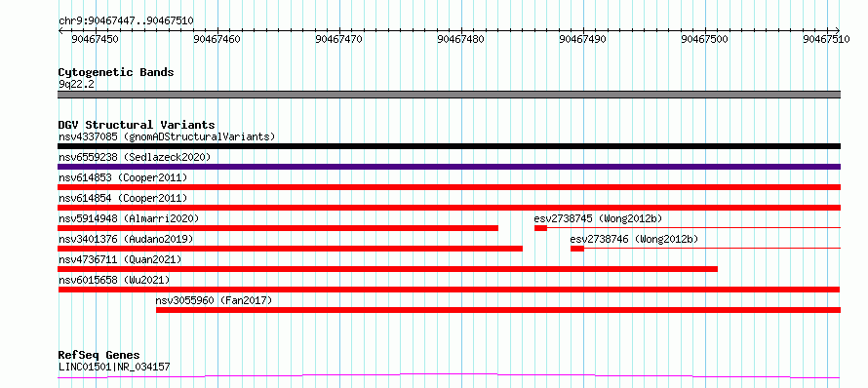Select the nsv6559238 Sedlazeck2020 purple bar

tap(449, 167)
